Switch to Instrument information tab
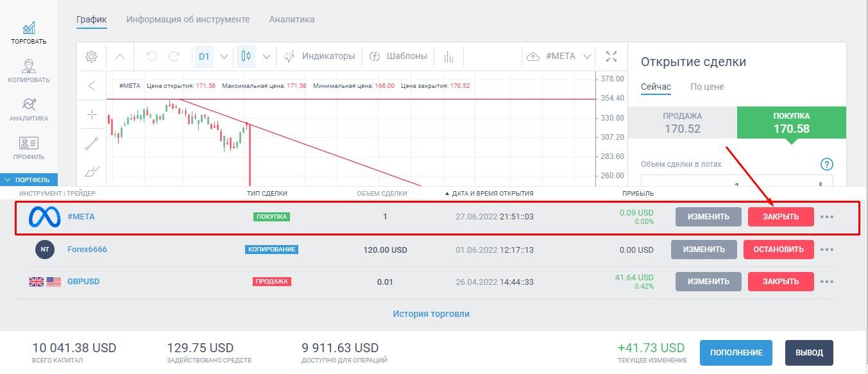This screenshot has height=374, width=868. click(188, 19)
